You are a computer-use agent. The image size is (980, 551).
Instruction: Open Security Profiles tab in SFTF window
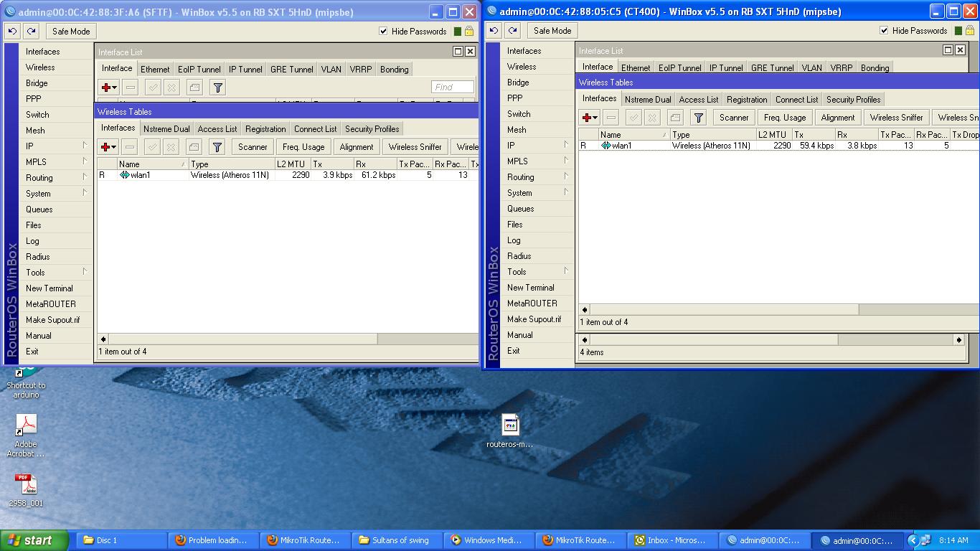coord(372,129)
